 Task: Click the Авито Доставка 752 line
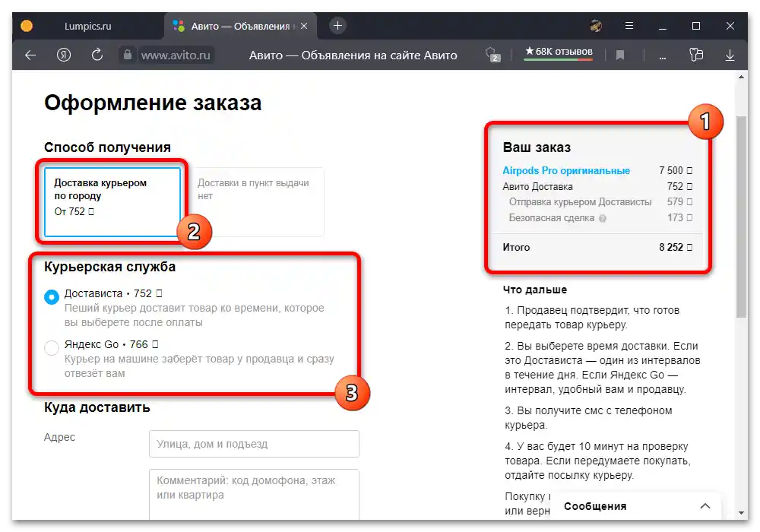(597, 186)
